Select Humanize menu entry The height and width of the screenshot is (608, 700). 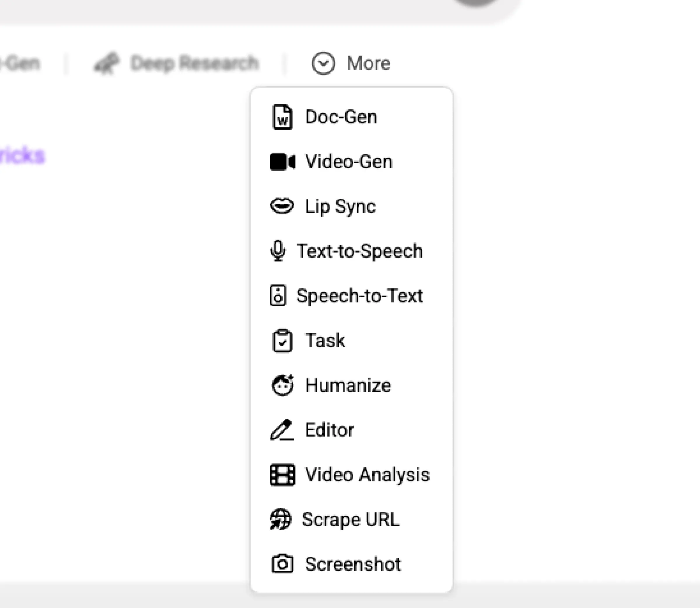click(x=348, y=385)
